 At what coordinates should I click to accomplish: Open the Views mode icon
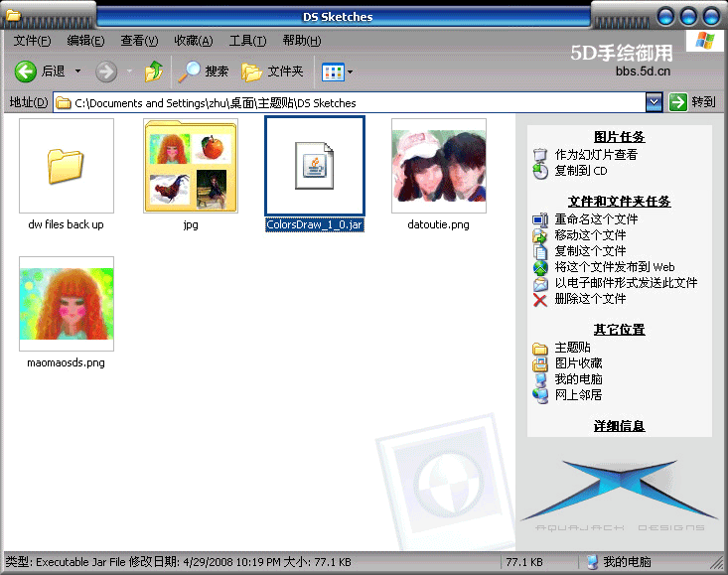point(333,72)
